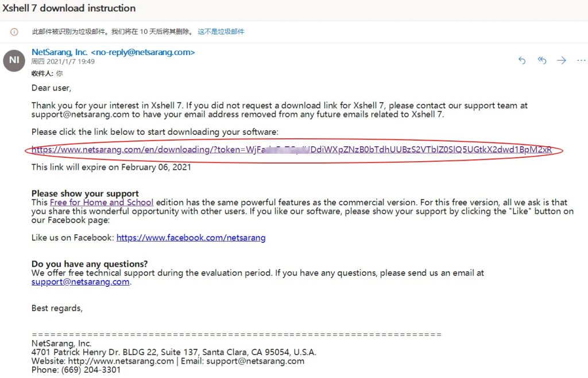
Task: Click the Dear user, greeting text
Action: tap(51, 88)
